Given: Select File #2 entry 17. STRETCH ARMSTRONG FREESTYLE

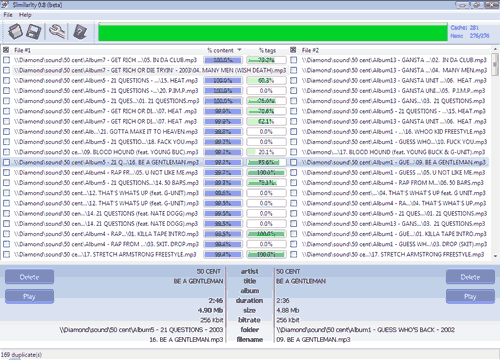Looking at the screenshot, I should 393,254.
